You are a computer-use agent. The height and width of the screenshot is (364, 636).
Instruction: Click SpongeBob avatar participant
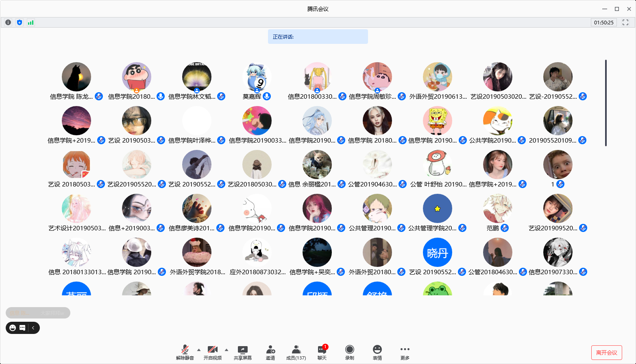click(x=438, y=121)
